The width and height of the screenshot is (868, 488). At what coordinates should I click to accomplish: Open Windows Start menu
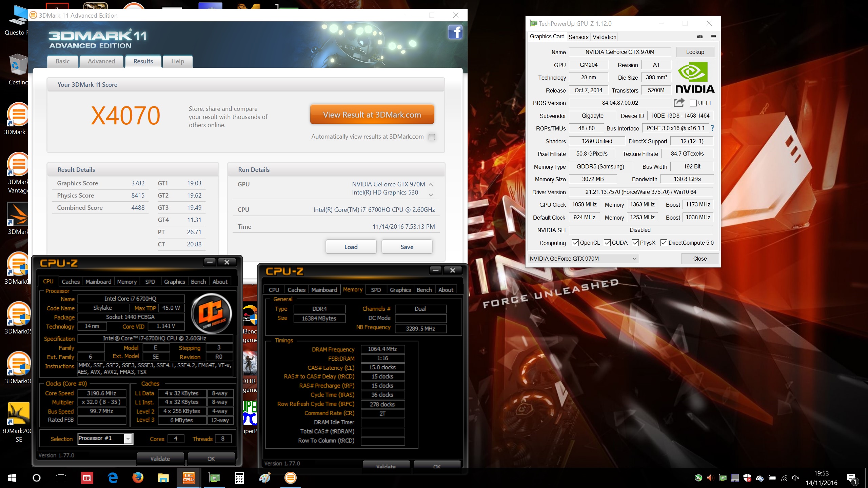click(x=12, y=478)
